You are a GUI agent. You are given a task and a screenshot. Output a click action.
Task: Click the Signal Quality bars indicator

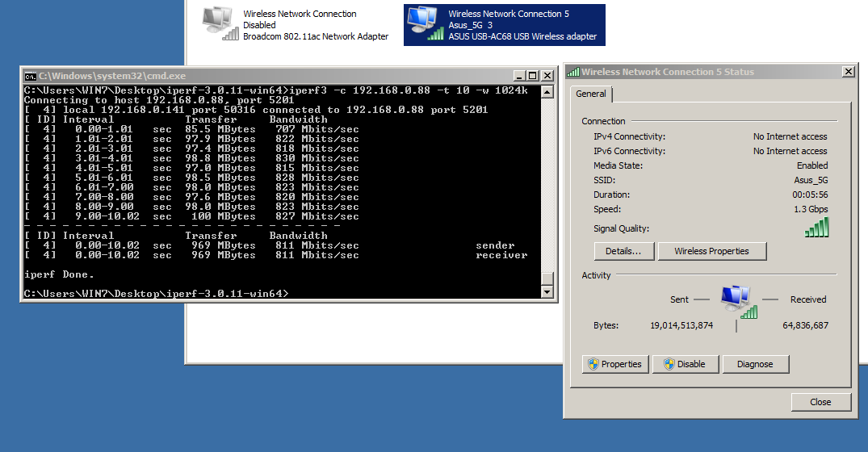(x=816, y=228)
